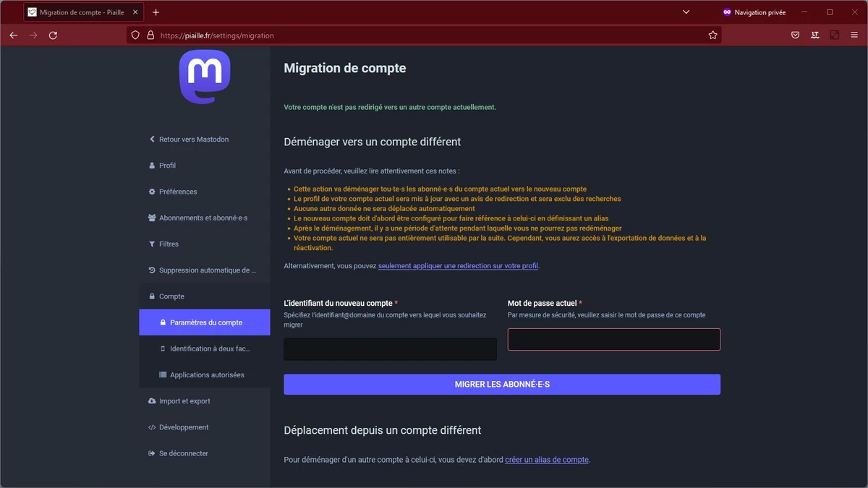Click Se déconnecter to log out
The width and height of the screenshot is (868, 488).
pyautogui.click(x=205, y=453)
